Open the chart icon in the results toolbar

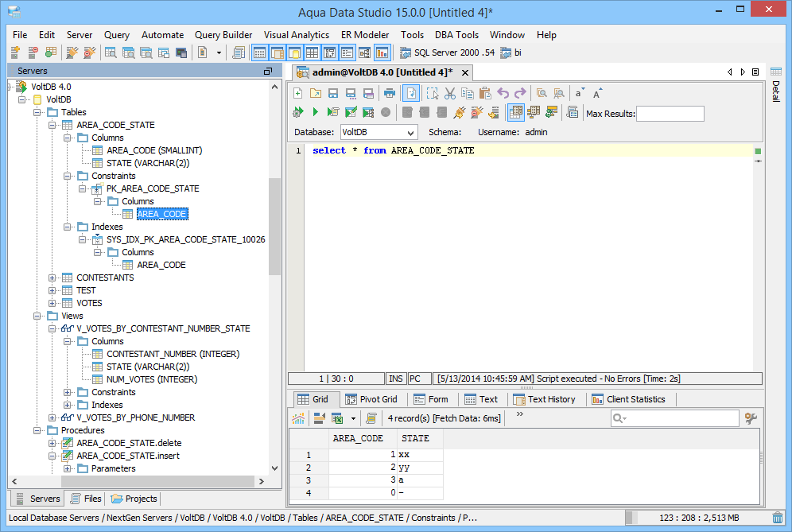click(x=298, y=418)
